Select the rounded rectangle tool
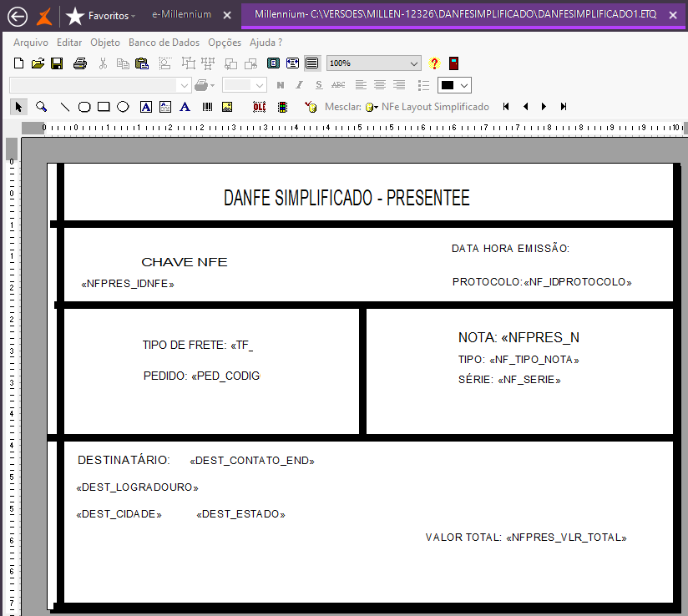The width and height of the screenshot is (688, 616). coord(84,107)
